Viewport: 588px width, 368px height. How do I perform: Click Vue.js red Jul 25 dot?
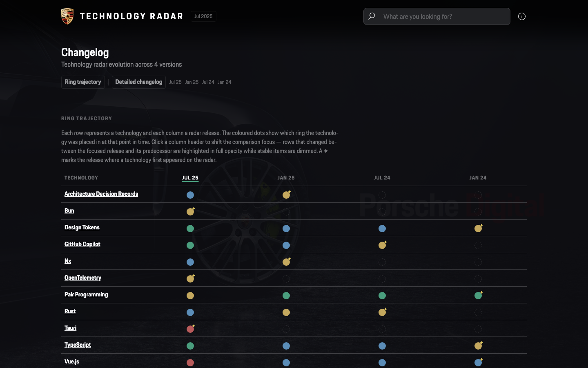pyautogui.click(x=190, y=363)
